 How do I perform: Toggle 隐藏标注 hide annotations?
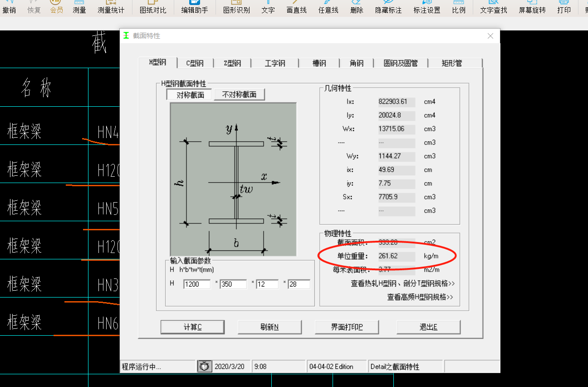(389, 7)
